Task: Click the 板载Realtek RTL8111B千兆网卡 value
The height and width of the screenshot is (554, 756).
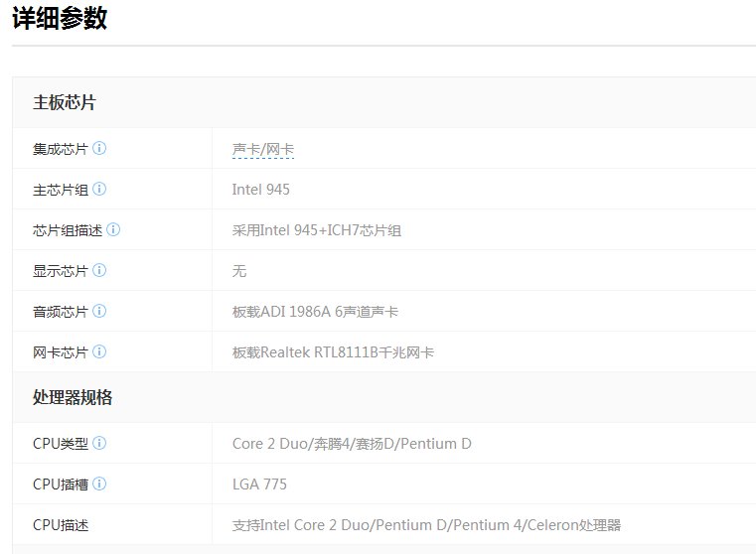Action: 333,352
